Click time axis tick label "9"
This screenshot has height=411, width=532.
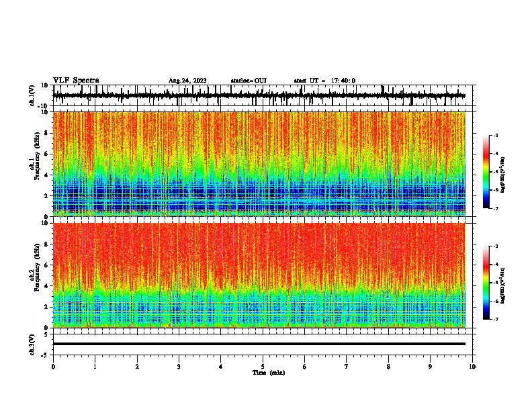point(430,367)
